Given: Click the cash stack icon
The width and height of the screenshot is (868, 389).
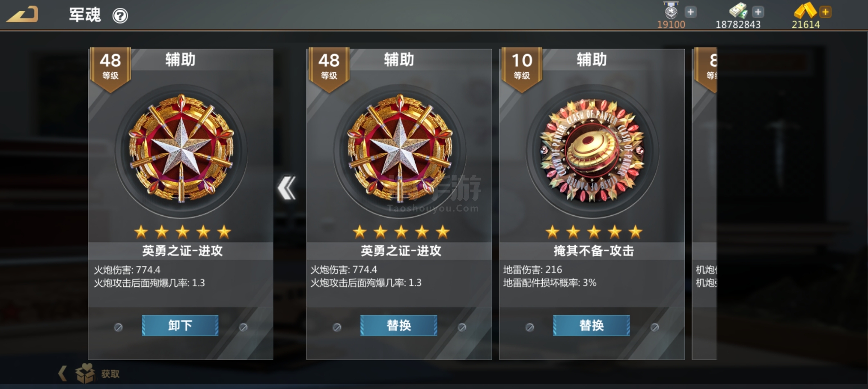Looking at the screenshot, I should coord(738,11).
